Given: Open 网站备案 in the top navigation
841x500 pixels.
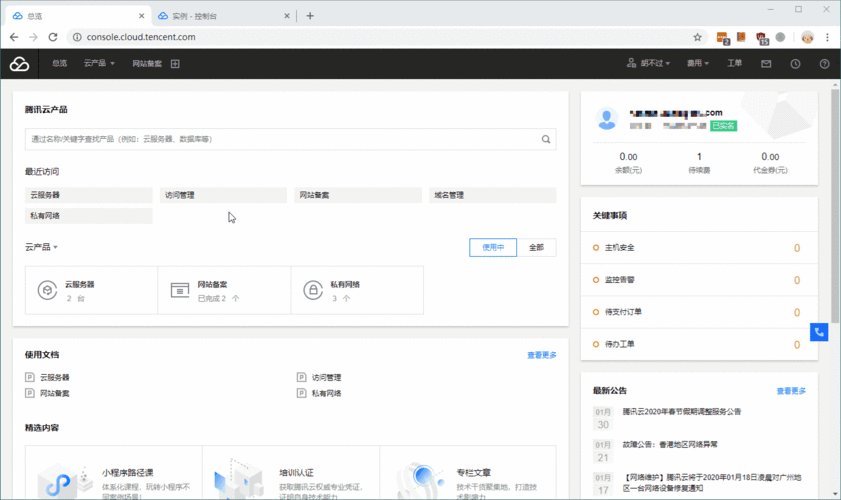Looking at the screenshot, I should tap(147, 64).
